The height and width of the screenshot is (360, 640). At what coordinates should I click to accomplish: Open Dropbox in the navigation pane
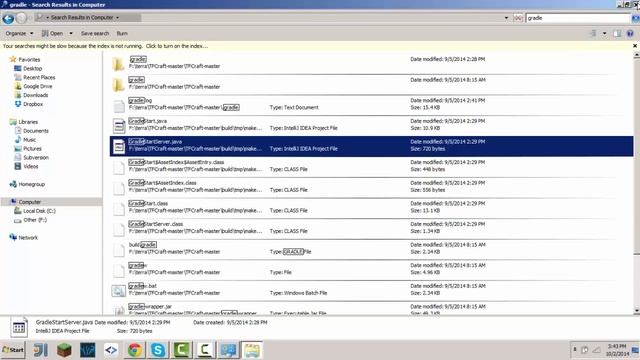pyautogui.click(x=33, y=104)
